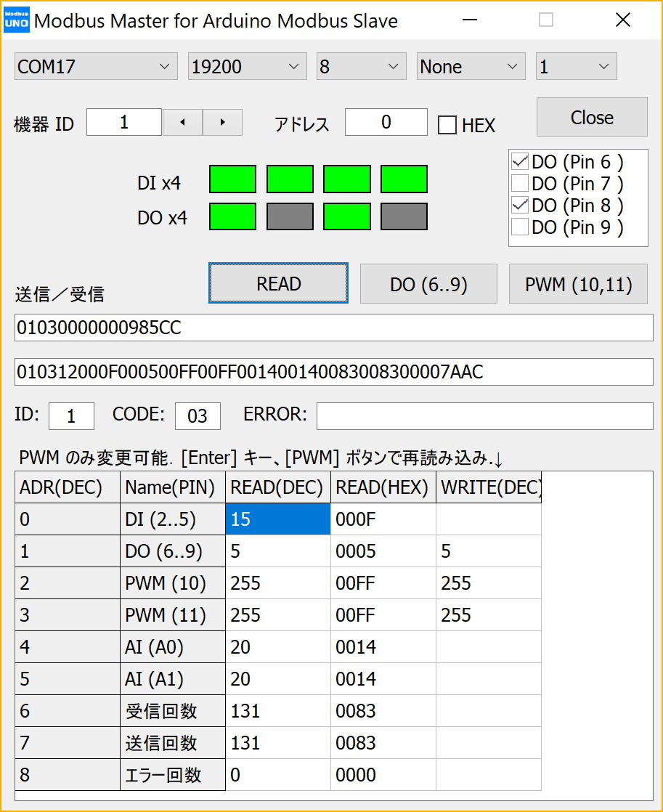
Task: Uncheck DO (Pin 6) checkbox
Action: pos(519,161)
